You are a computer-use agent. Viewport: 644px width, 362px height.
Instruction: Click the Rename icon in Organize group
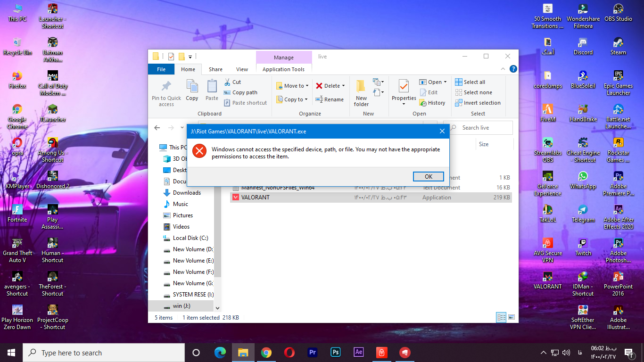(x=319, y=99)
